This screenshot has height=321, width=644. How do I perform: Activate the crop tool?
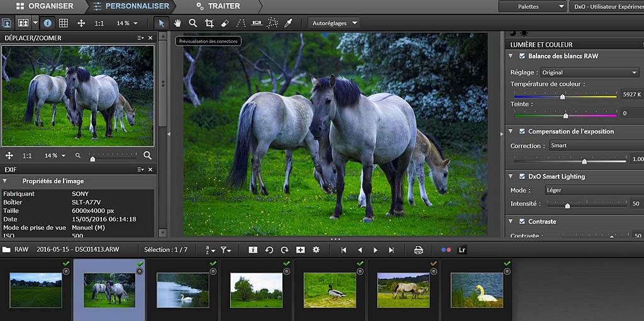[209, 23]
